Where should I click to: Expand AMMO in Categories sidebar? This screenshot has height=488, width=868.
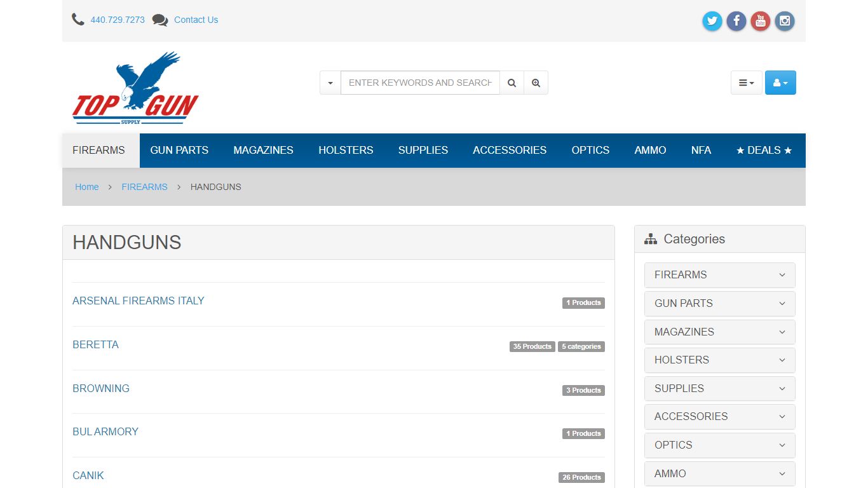coord(720,473)
